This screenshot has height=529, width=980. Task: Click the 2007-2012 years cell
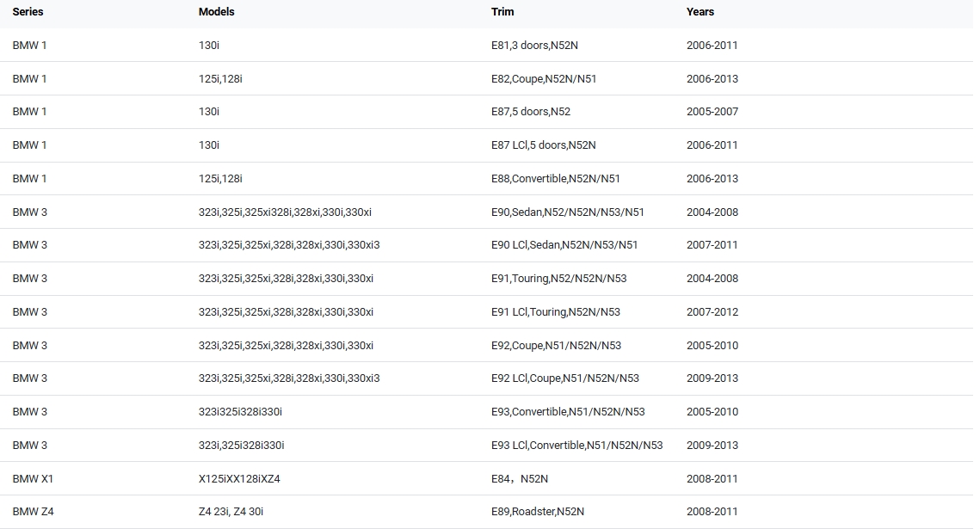pyautogui.click(x=712, y=312)
